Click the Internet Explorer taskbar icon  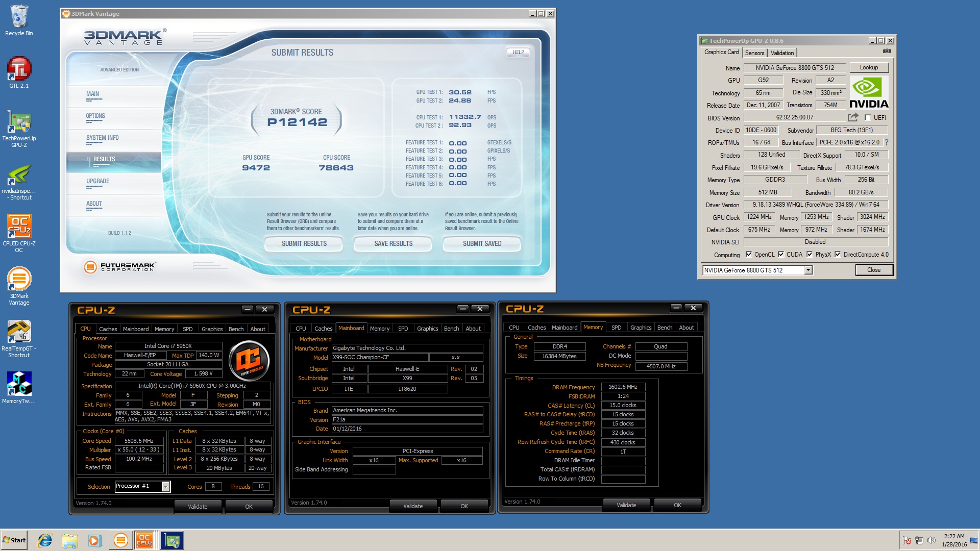tap(45, 540)
